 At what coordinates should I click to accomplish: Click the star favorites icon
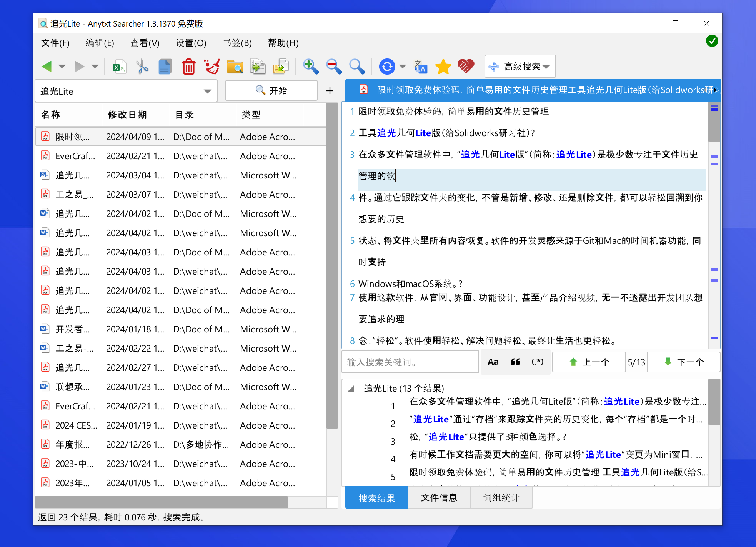[x=443, y=66]
